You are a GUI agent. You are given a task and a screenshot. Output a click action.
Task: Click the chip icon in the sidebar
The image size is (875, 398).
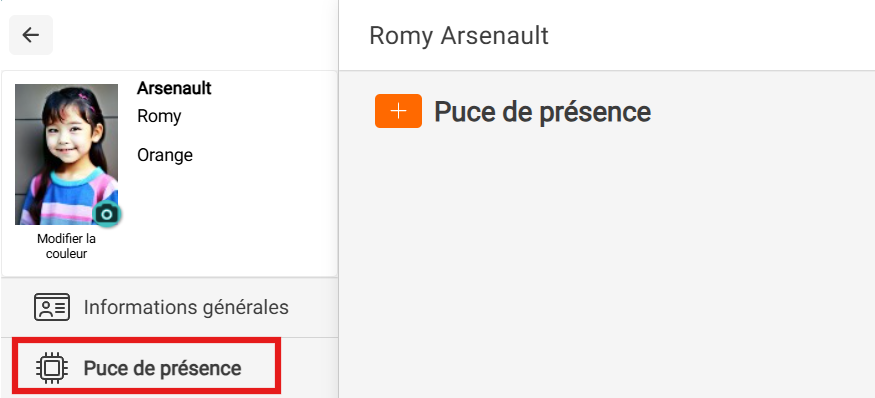(x=52, y=368)
